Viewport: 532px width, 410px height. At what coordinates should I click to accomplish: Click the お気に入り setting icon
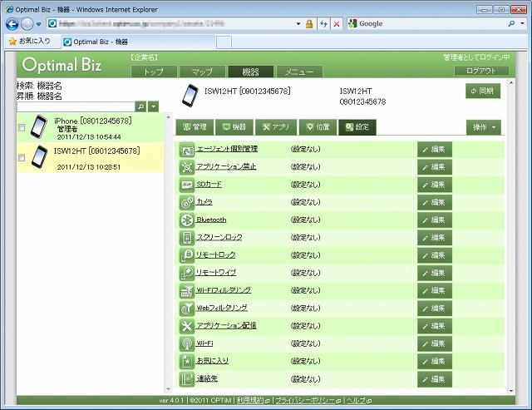tap(186, 362)
